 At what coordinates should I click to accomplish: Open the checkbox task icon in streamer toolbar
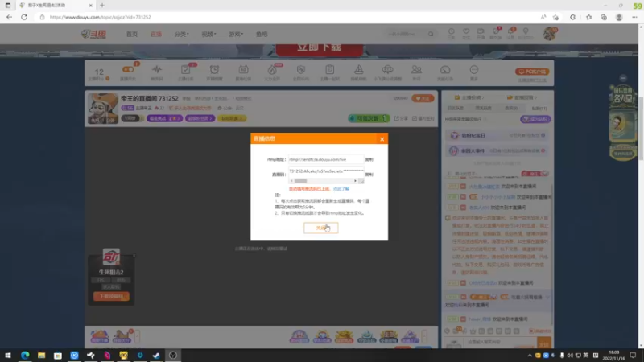[186, 70]
